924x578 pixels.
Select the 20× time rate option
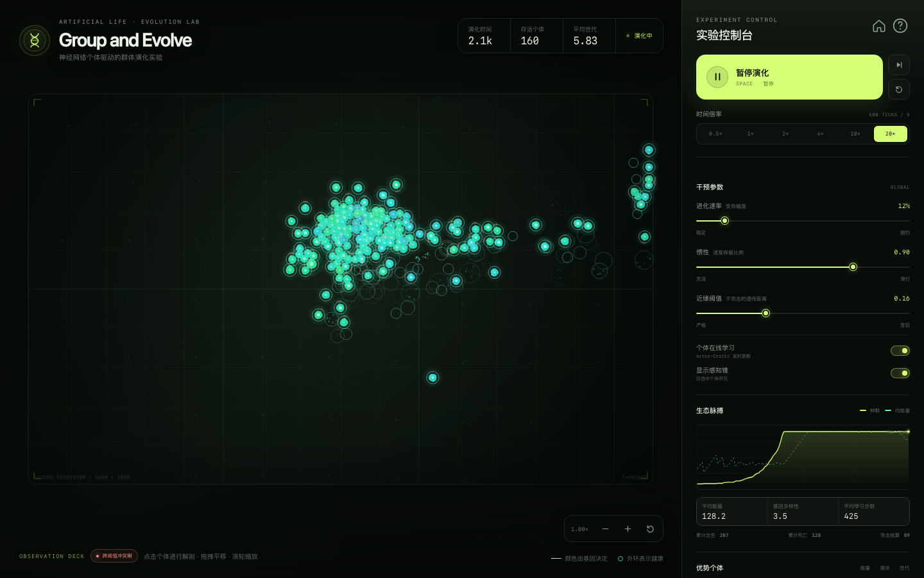tap(891, 134)
